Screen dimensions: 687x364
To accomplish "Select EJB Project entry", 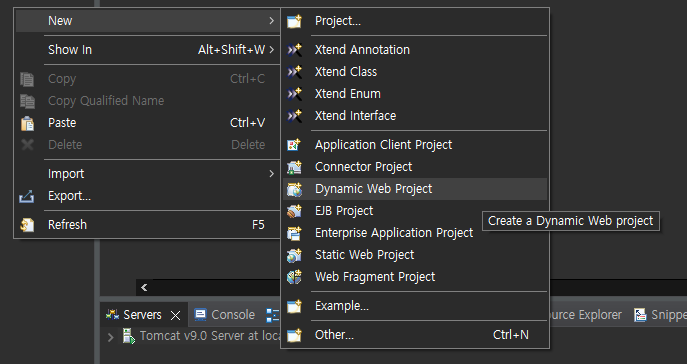I will [x=415, y=211].
